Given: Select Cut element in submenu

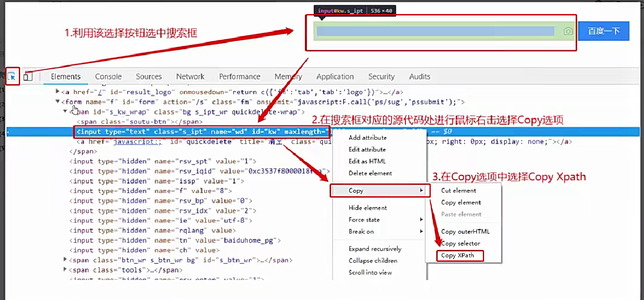Looking at the screenshot, I should [x=458, y=190].
